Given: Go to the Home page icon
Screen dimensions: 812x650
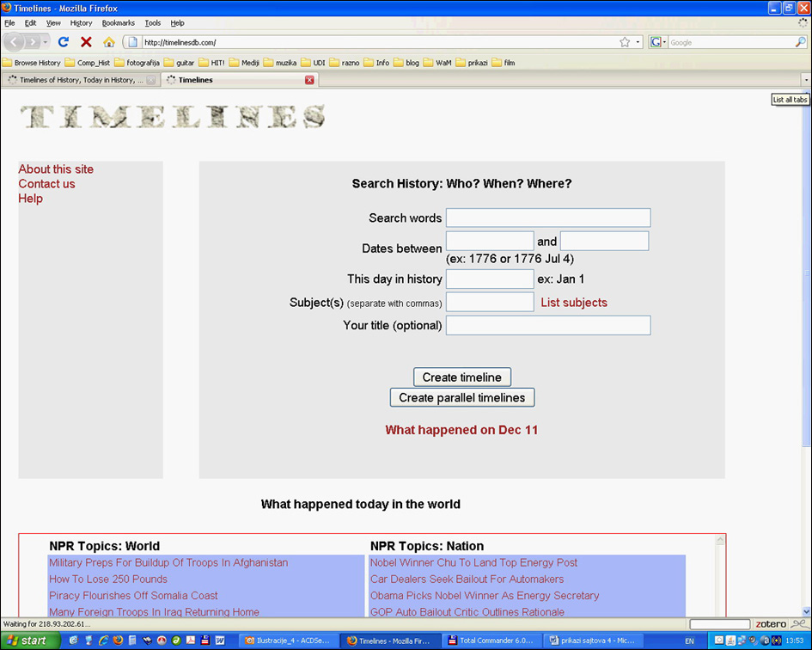Looking at the screenshot, I should tap(108, 42).
